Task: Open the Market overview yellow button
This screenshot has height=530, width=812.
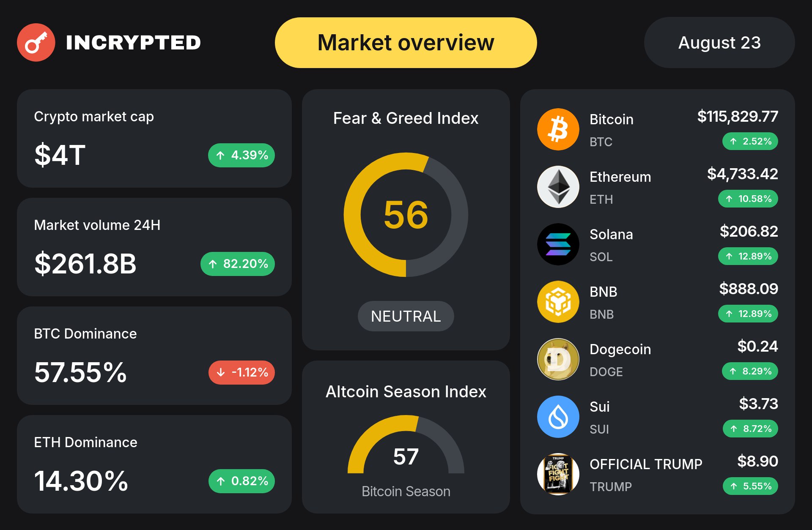Action: point(406,43)
